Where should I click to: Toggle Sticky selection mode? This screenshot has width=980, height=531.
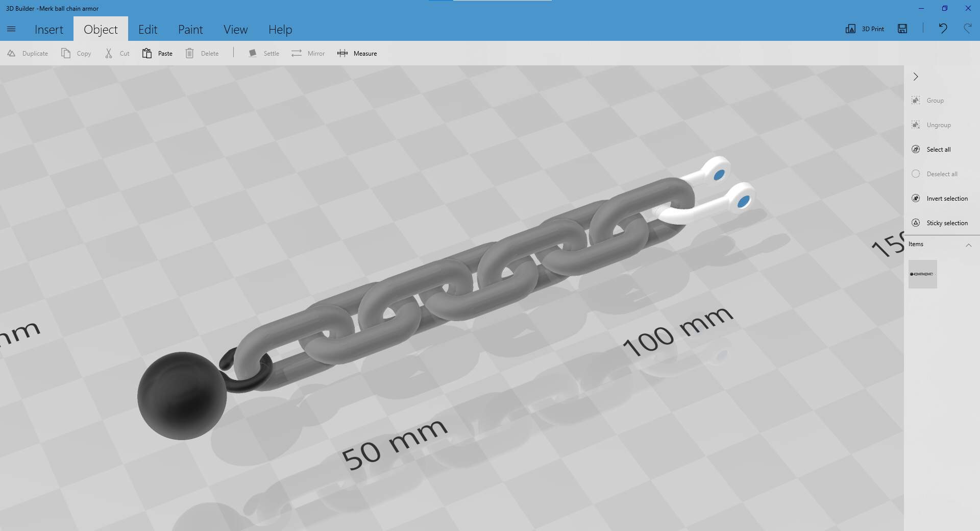pos(916,223)
